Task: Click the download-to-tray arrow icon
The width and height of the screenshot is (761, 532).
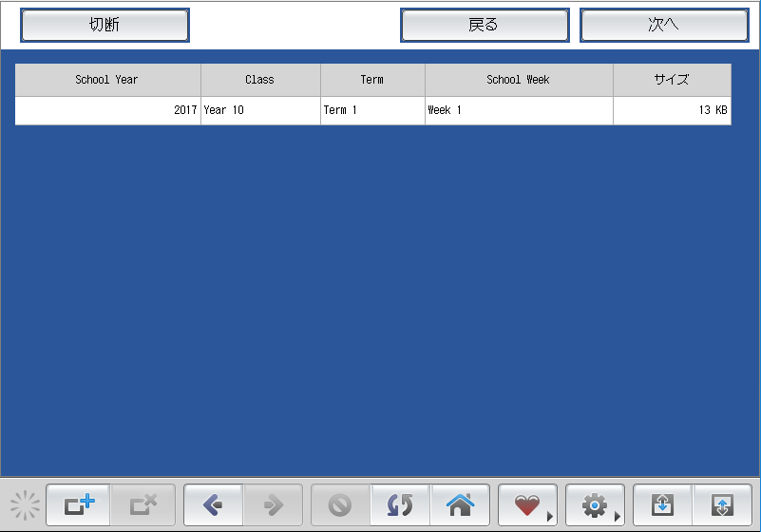Action: (x=662, y=504)
